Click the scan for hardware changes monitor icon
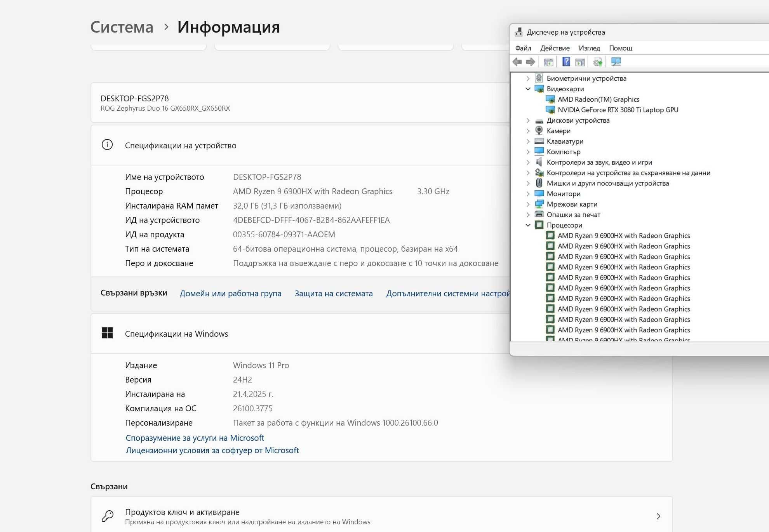The height and width of the screenshot is (532, 769). [616, 62]
